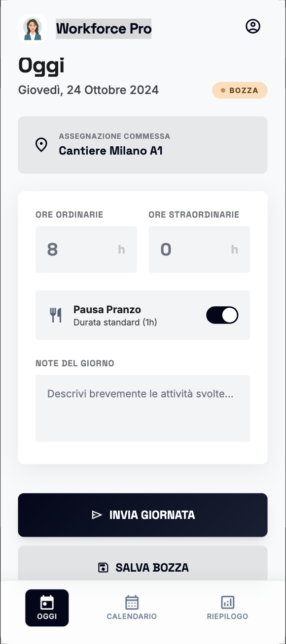
Task: Switch to the CALENDARIO tab
Action: click(132, 608)
